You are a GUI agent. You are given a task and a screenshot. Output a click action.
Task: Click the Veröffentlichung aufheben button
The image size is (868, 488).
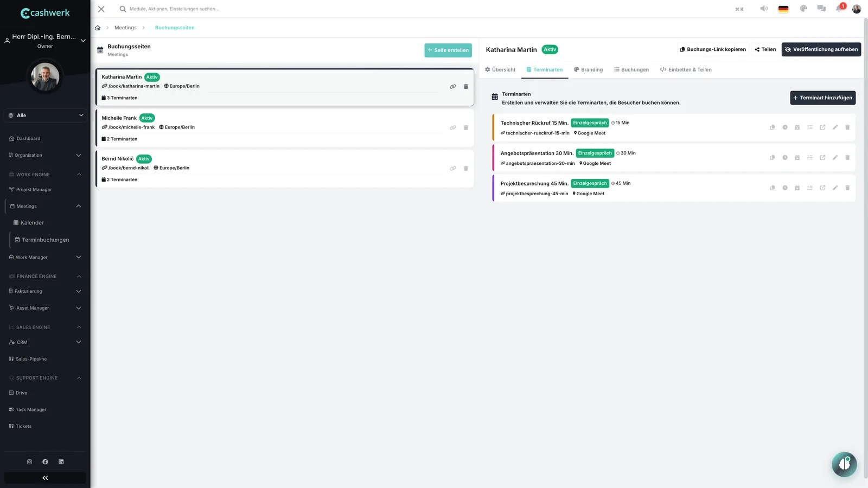[x=821, y=49]
